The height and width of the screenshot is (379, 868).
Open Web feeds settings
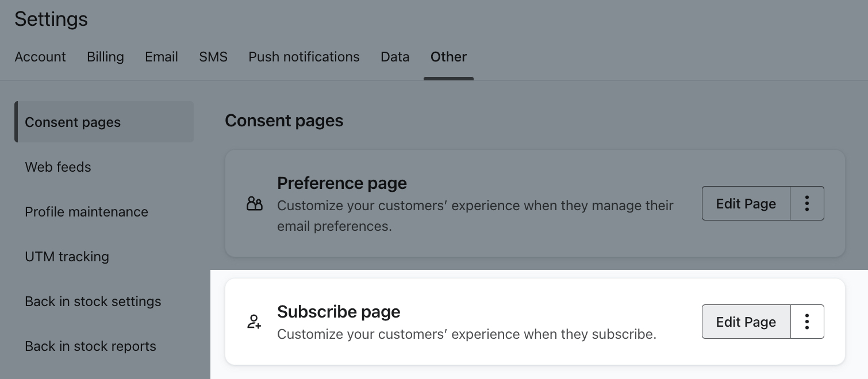pos(58,167)
